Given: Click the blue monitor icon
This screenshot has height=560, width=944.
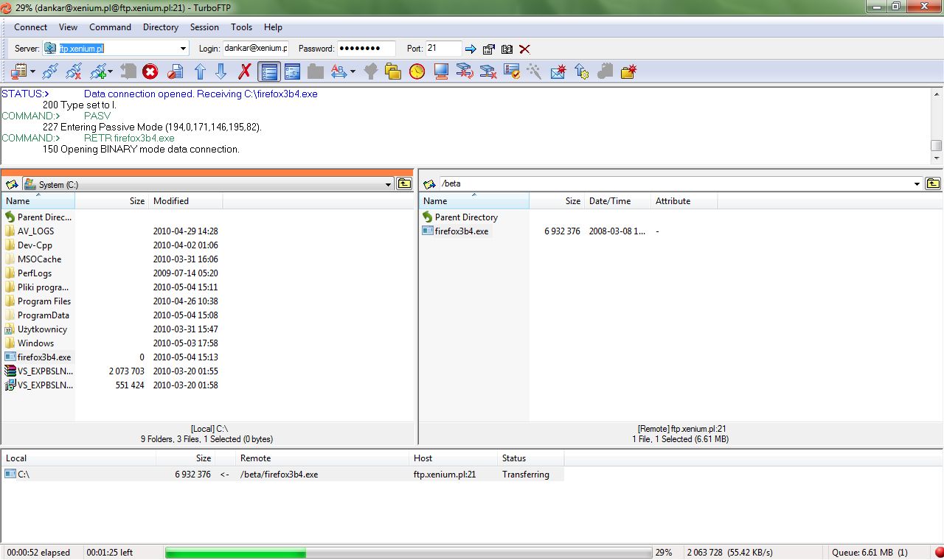Looking at the screenshot, I should pos(441,71).
